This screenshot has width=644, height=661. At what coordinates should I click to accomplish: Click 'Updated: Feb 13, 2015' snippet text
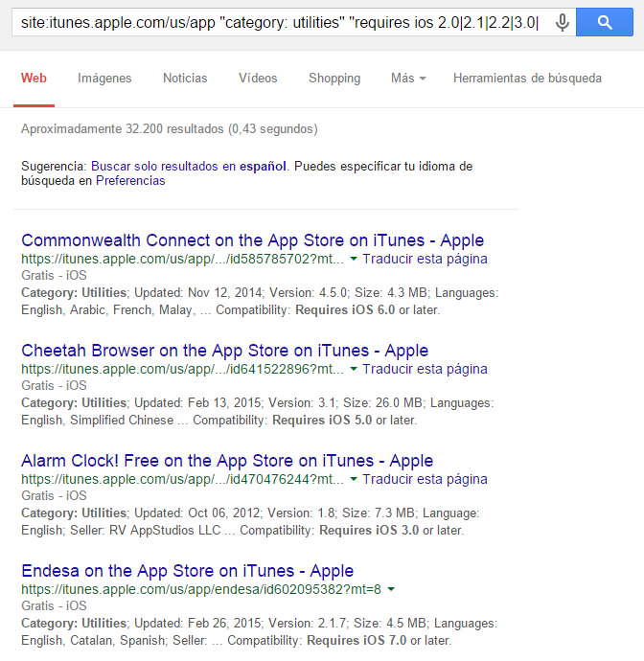(x=198, y=402)
